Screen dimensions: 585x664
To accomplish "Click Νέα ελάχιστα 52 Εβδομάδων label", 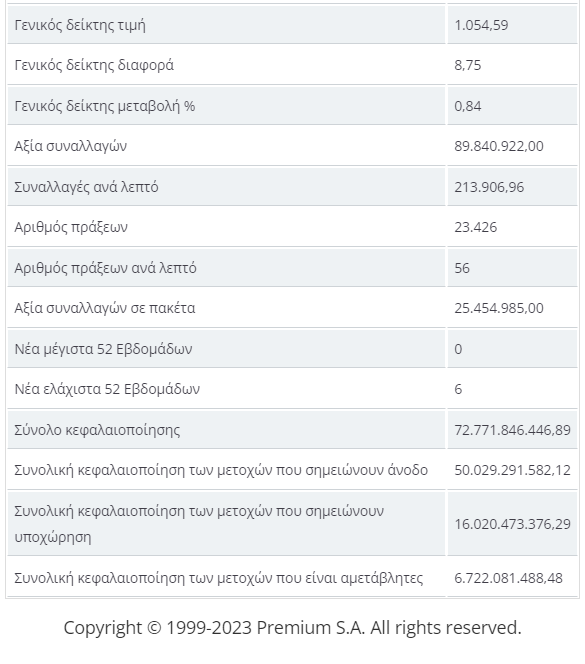I will 107,389.
